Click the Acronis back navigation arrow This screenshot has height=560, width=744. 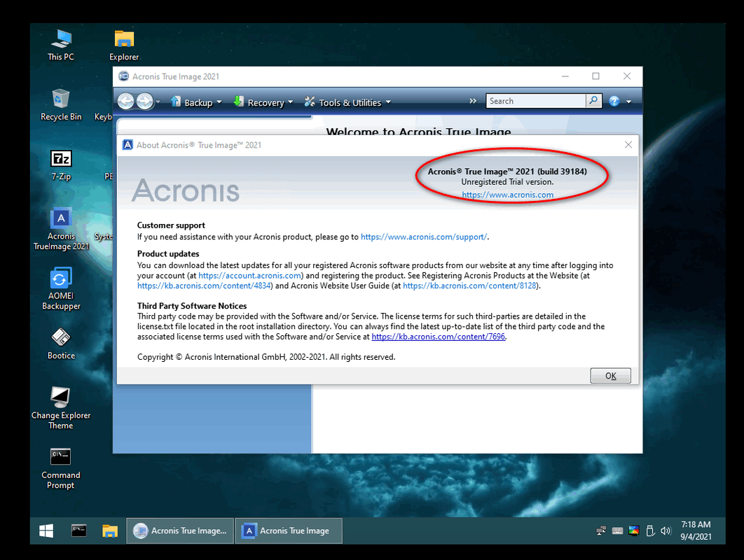point(125,101)
